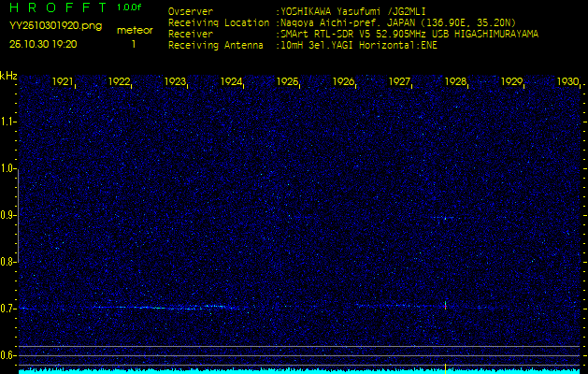The image size is (588, 374).
Task: Click the kHz axis unit label
Action: [x=8, y=75]
